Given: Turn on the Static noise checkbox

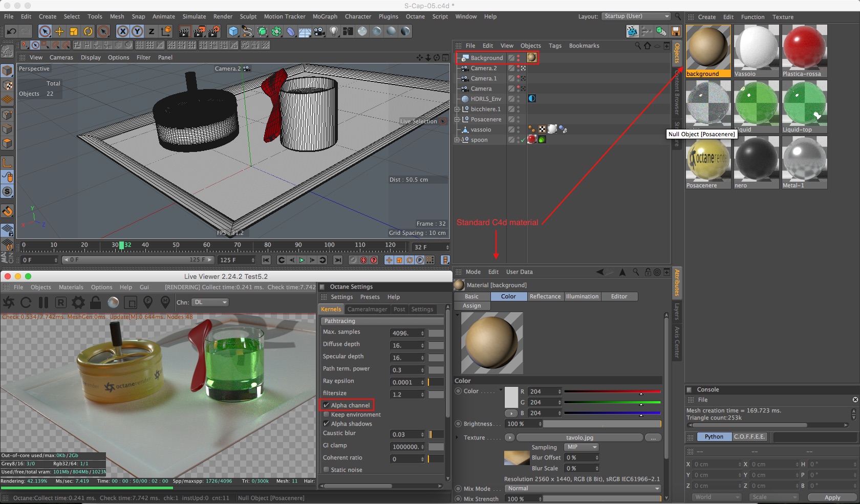Looking at the screenshot, I should [x=326, y=470].
